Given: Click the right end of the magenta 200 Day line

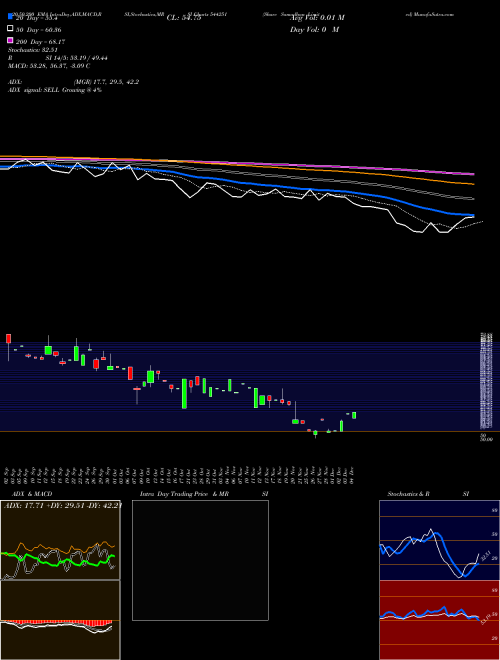Looking at the screenshot, I should 472,173.
